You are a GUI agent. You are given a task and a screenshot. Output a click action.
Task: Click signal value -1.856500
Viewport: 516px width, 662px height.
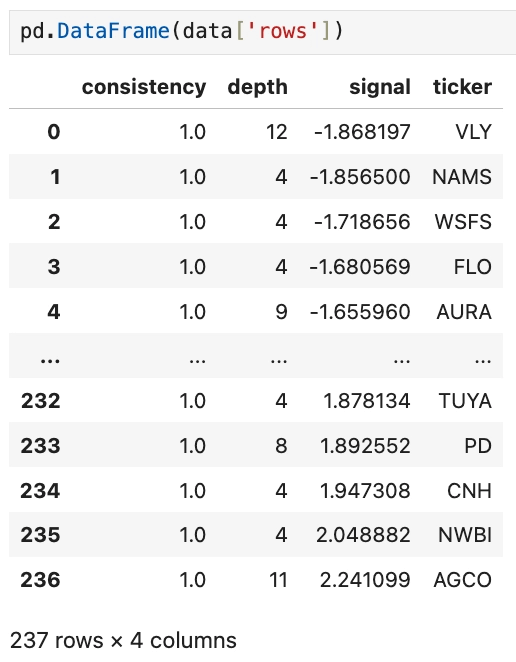coord(360,176)
